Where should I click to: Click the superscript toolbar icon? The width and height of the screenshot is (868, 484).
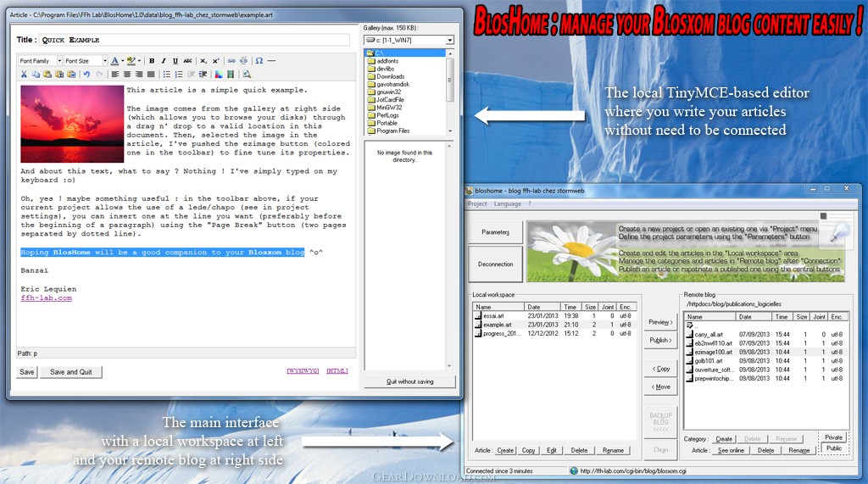tap(215, 61)
